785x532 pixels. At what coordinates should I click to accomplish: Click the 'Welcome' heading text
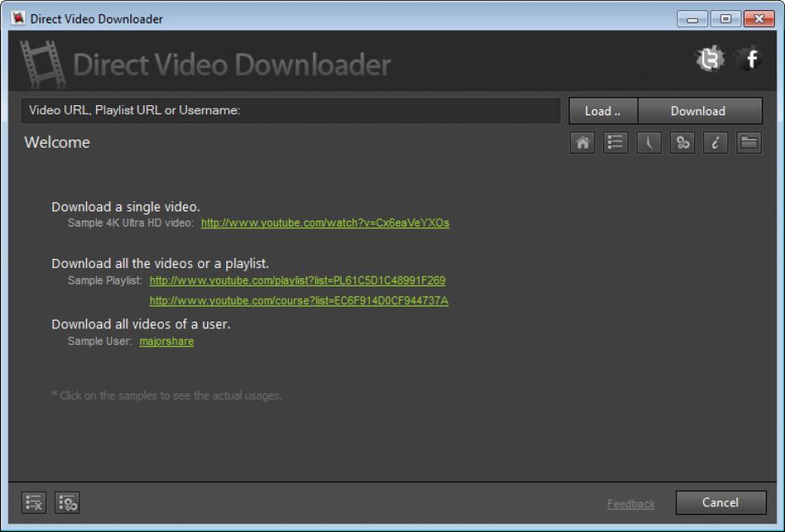tap(57, 143)
